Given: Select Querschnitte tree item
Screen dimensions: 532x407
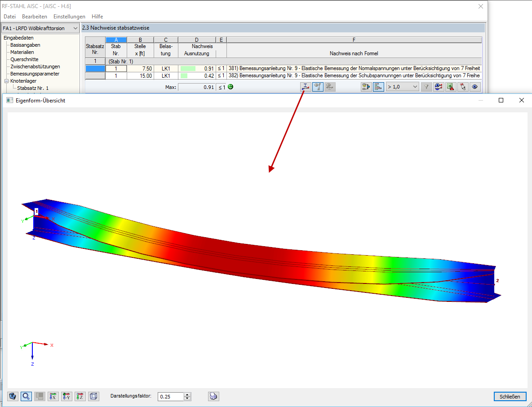Looking at the screenshot, I should [24, 59].
